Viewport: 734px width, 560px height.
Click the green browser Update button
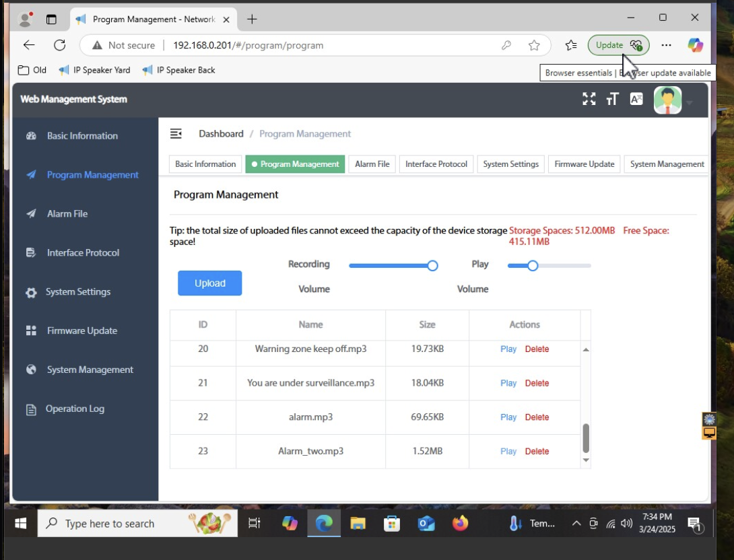click(618, 45)
